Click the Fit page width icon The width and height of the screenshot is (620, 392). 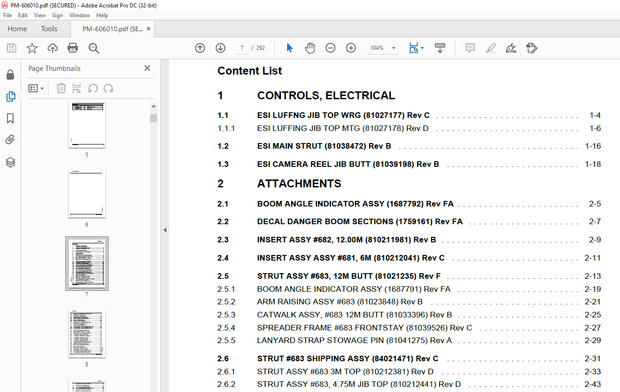pos(413,48)
